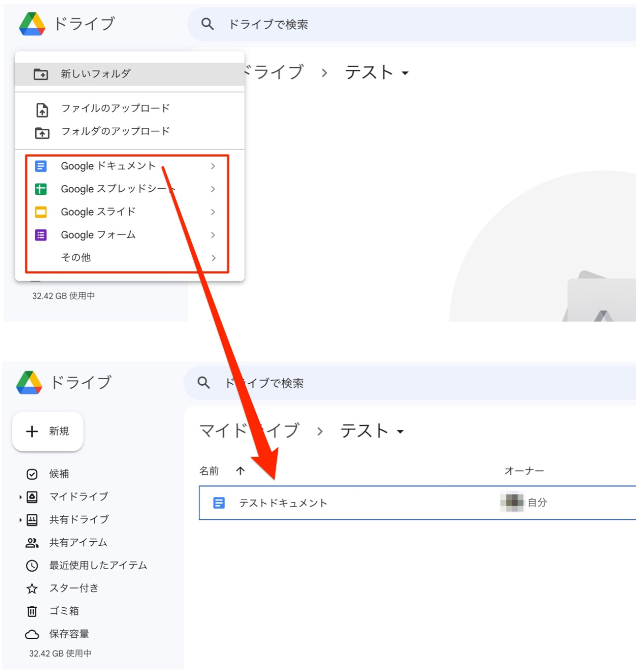Click the folder upload icon

(x=42, y=133)
